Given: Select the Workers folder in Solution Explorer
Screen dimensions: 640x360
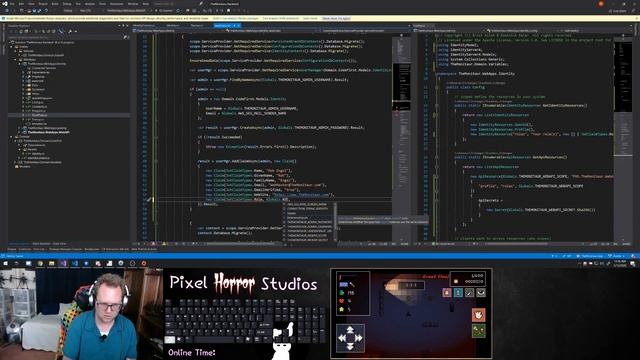Looking at the screenshot, I should click(x=24, y=167).
